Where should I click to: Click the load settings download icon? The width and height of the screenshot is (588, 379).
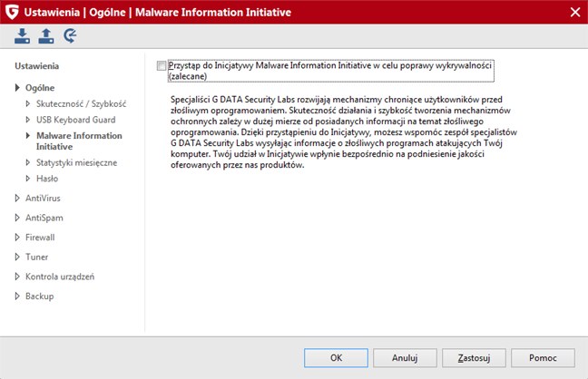tap(22, 36)
